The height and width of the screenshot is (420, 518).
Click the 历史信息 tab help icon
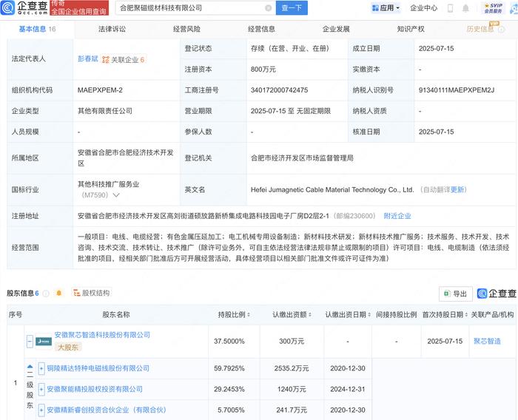(x=502, y=30)
